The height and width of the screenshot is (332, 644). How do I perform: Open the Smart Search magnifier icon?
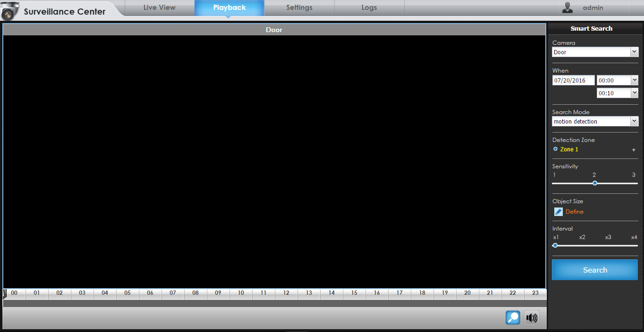point(513,318)
